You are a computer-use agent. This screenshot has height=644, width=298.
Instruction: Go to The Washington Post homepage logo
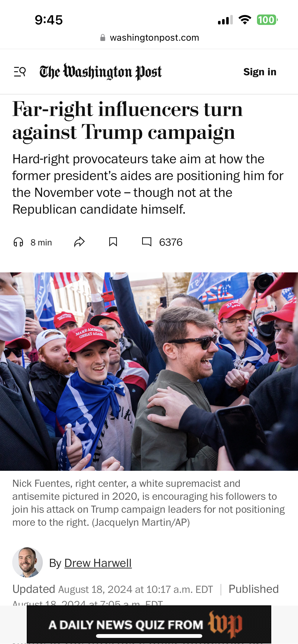(x=100, y=72)
